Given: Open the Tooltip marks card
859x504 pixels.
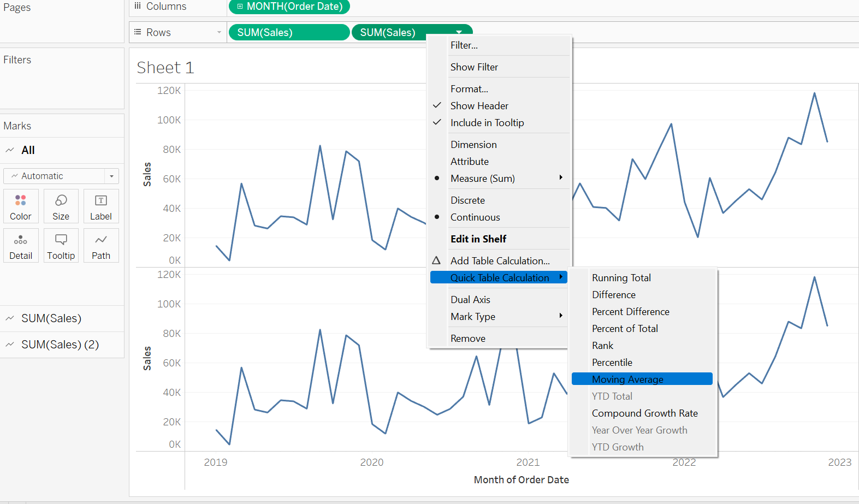Looking at the screenshot, I should coord(61,246).
